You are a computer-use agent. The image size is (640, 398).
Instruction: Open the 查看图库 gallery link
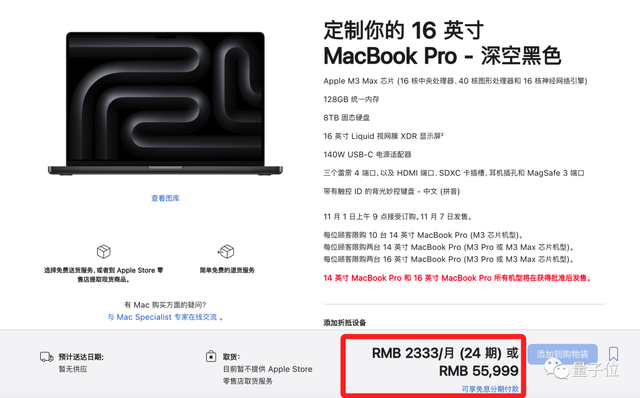point(165,198)
